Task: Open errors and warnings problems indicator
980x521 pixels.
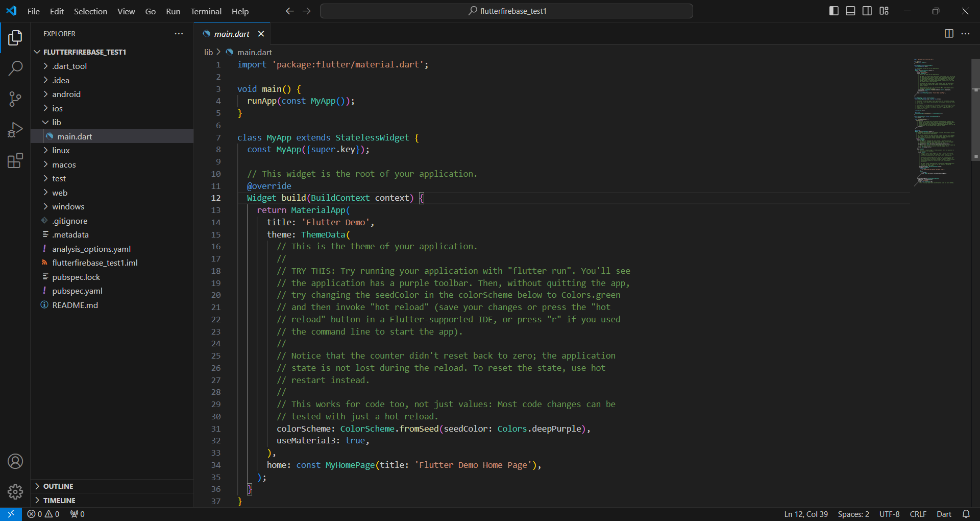Action: [x=43, y=514]
